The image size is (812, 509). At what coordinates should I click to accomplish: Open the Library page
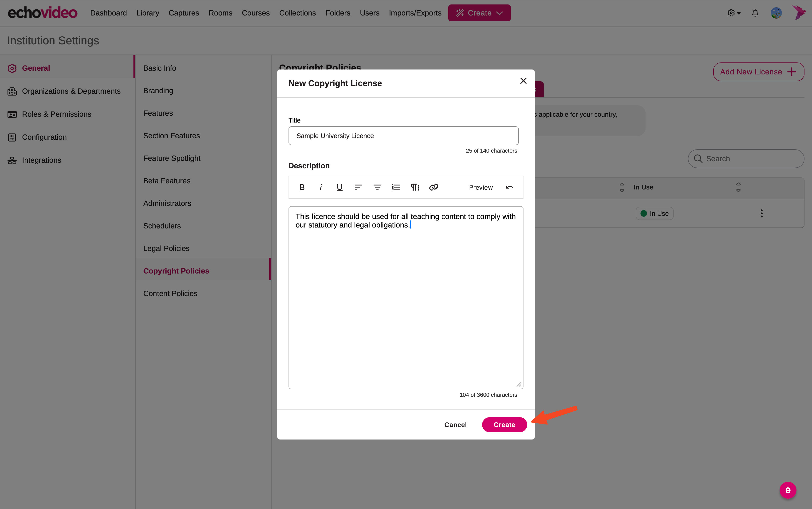pos(148,13)
